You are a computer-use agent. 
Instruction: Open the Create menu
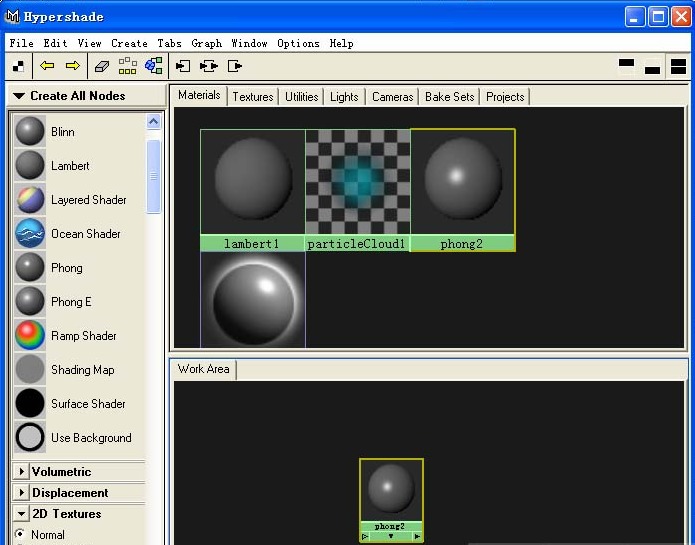[x=129, y=43]
